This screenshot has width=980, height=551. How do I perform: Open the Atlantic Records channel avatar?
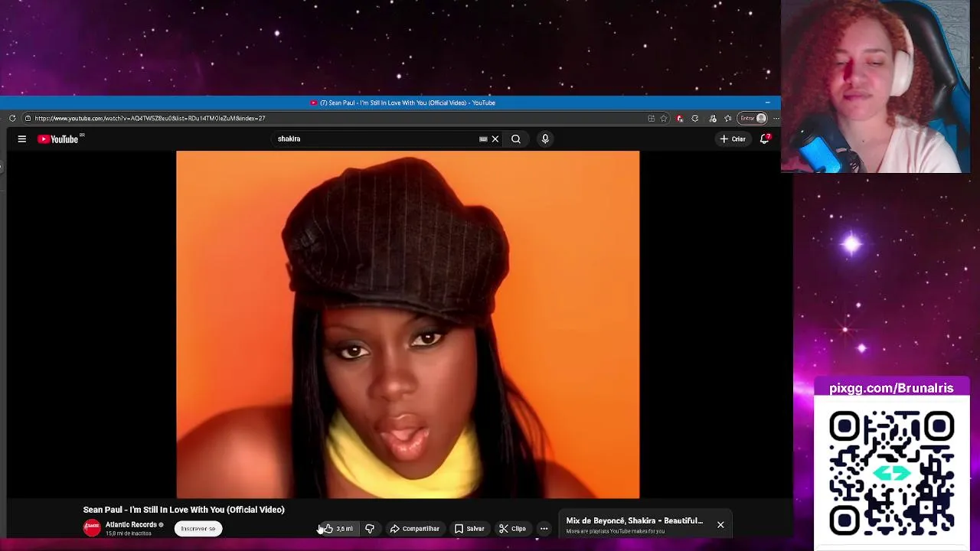click(92, 528)
